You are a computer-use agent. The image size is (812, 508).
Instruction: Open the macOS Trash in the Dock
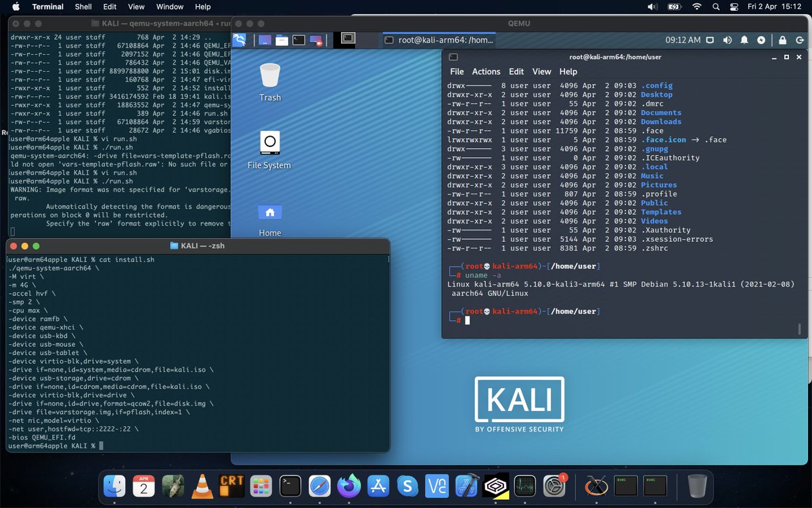(697, 485)
